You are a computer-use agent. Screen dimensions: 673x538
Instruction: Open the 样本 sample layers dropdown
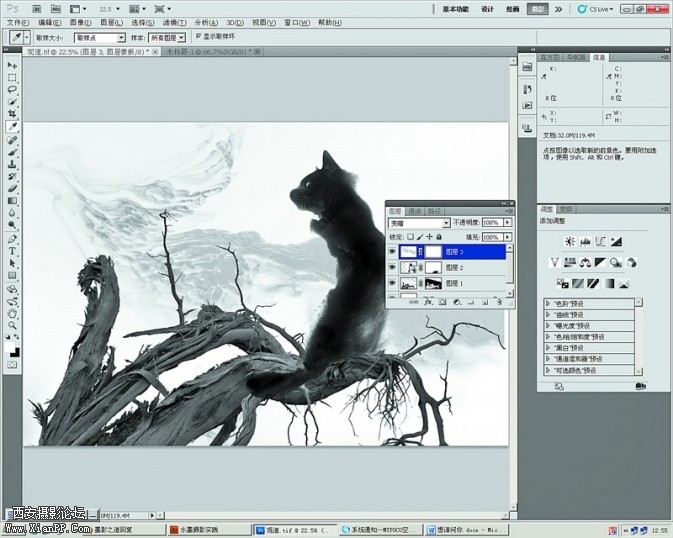click(167, 38)
